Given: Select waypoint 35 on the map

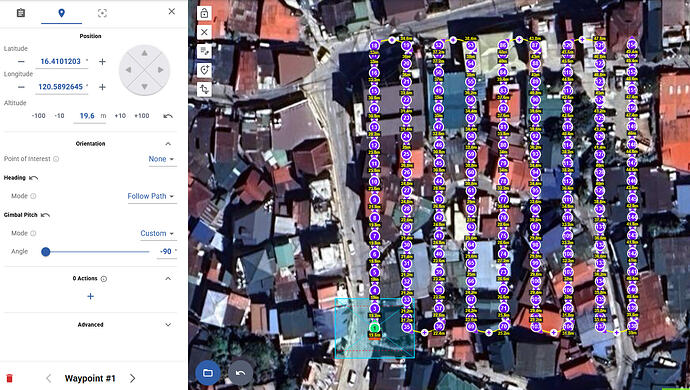Looking at the screenshot, I should pyautogui.click(x=407, y=327).
